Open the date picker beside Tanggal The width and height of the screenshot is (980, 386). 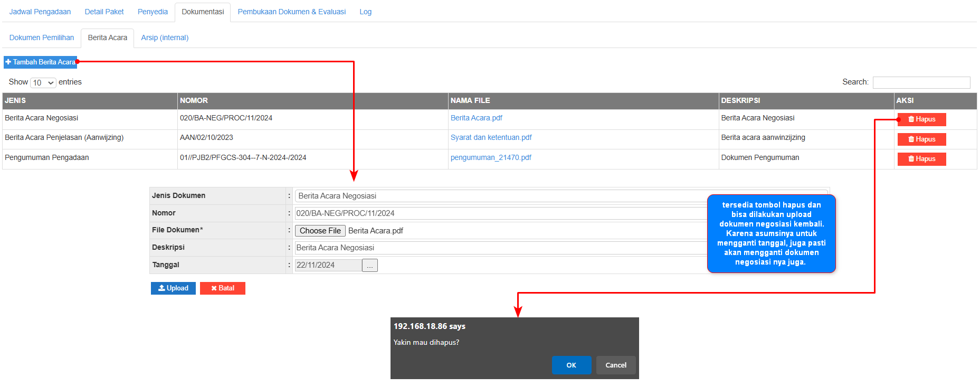pos(370,266)
